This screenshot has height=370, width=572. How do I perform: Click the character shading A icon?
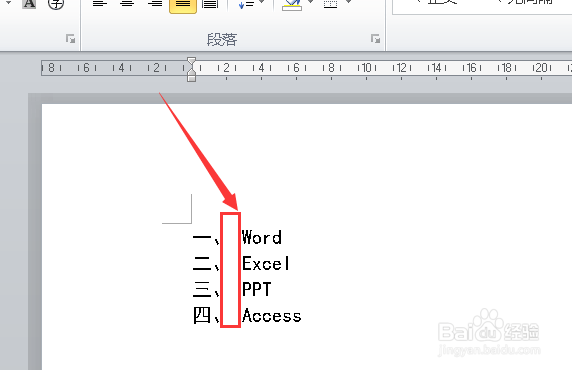tap(29, 4)
